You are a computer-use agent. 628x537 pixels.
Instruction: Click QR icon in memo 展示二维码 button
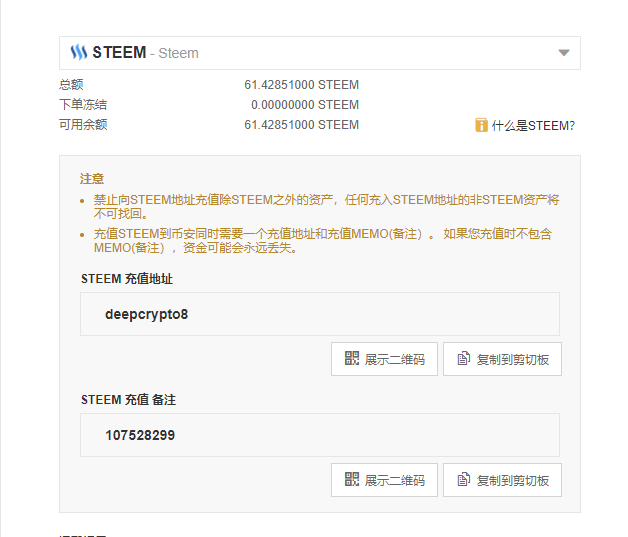coord(352,479)
